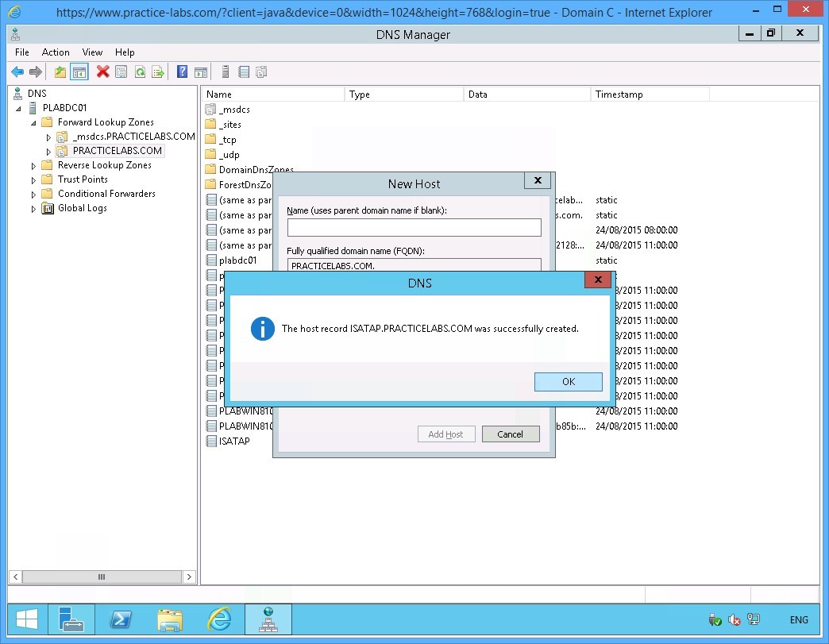
Task: Click the Up One Level folder icon
Action: coord(60,72)
